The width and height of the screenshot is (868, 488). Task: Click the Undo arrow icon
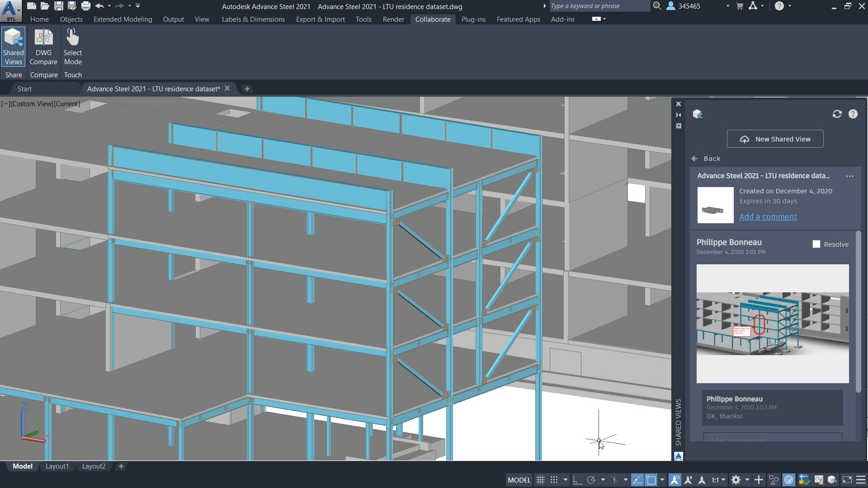pyautogui.click(x=100, y=6)
